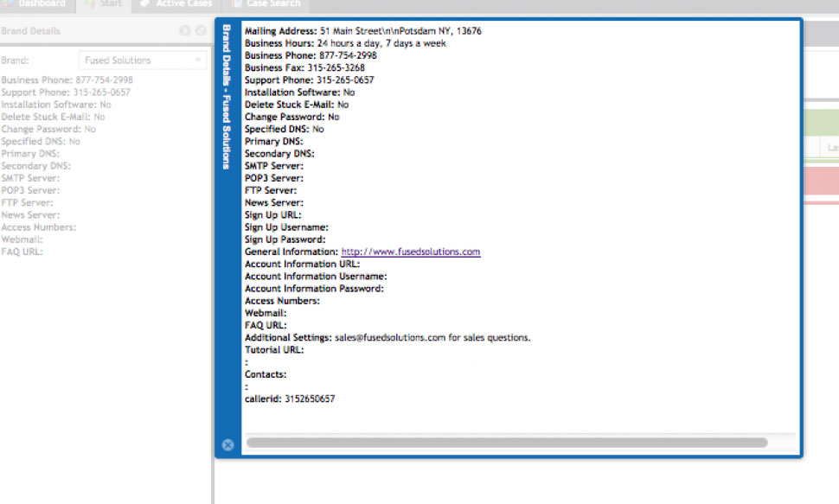Click the vertical 'Brand Details - Fused Solutions' title
The height and width of the screenshot is (504, 839).
227,97
